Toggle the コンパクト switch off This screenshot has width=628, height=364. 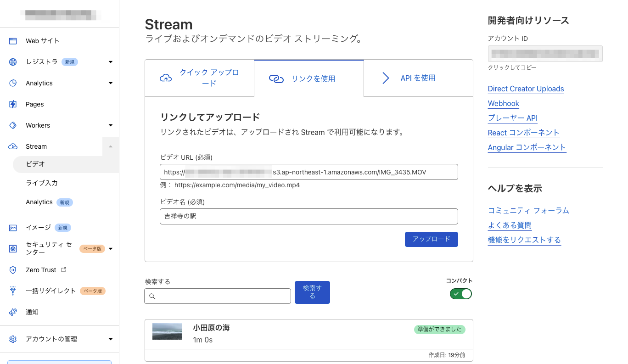pos(460,294)
